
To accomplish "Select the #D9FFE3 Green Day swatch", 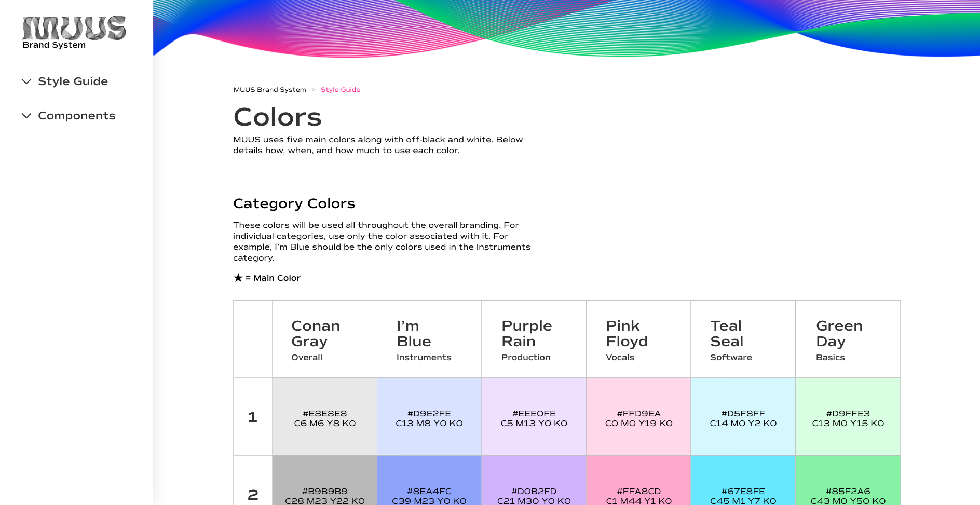I will click(x=848, y=417).
